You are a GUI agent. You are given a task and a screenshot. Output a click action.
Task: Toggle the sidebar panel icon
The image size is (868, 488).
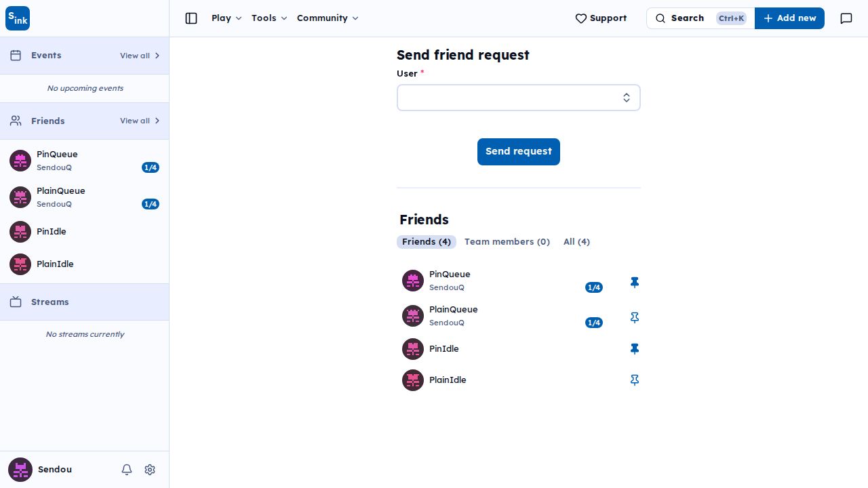pyautogui.click(x=191, y=18)
